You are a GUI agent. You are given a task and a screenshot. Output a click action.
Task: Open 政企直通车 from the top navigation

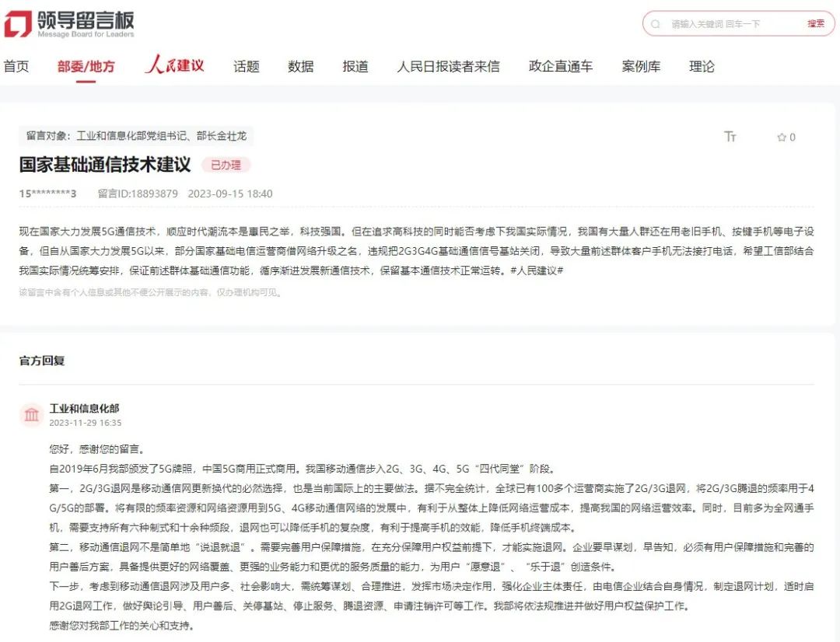coord(562,66)
